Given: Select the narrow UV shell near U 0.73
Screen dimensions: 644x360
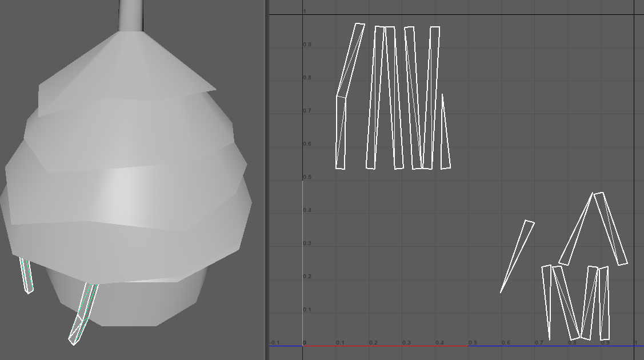Looking at the screenshot, I should pos(547,302).
